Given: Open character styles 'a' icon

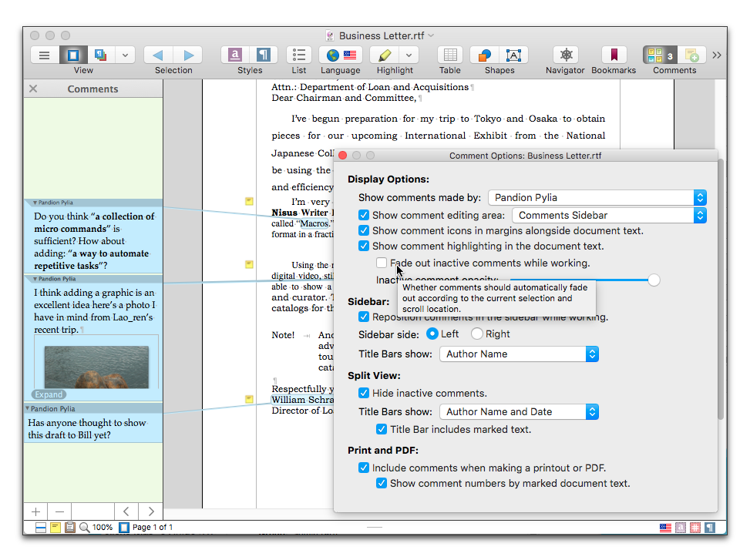Looking at the screenshot, I should click(235, 55).
